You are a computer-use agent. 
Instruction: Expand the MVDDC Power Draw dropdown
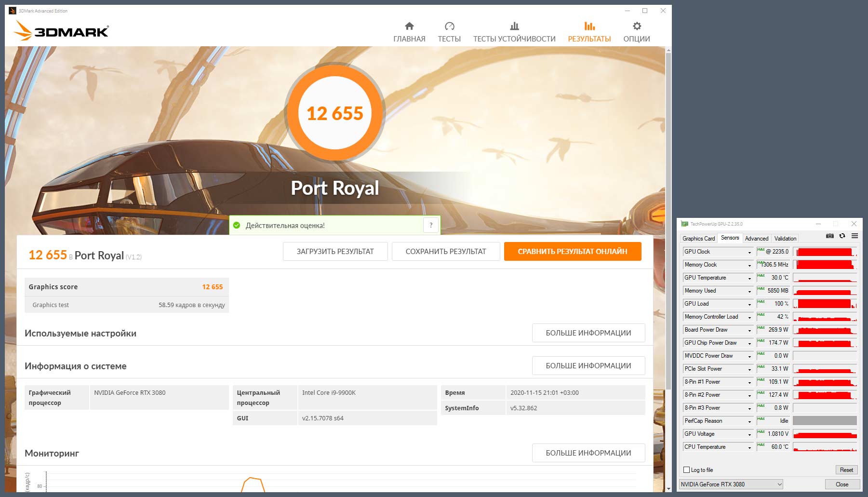(749, 356)
